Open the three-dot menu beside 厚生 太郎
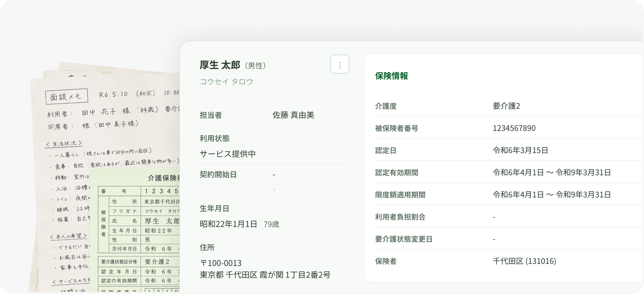The width and height of the screenshot is (644, 294). (x=340, y=64)
